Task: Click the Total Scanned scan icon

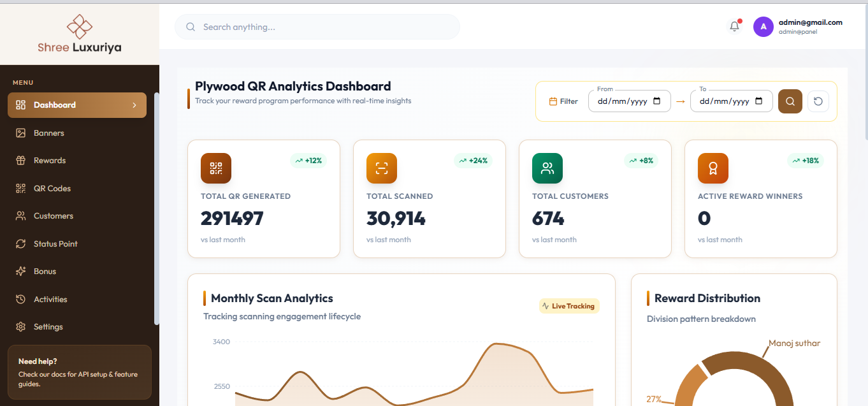Action: [x=382, y=168]
